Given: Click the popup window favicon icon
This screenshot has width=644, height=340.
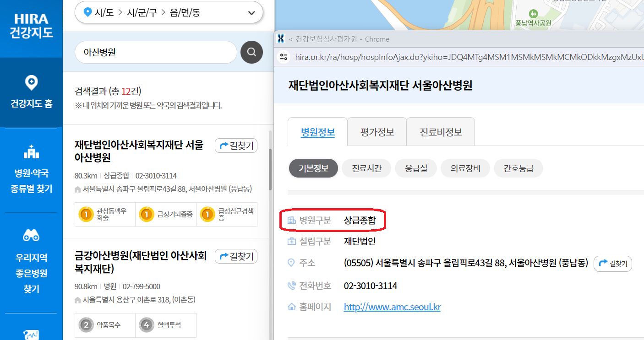Looking at the screenshot, I should coord(282,39).
